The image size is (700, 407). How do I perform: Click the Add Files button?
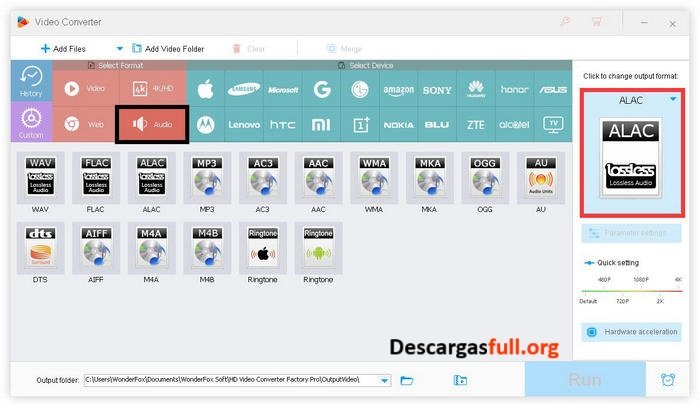point(63,49)
